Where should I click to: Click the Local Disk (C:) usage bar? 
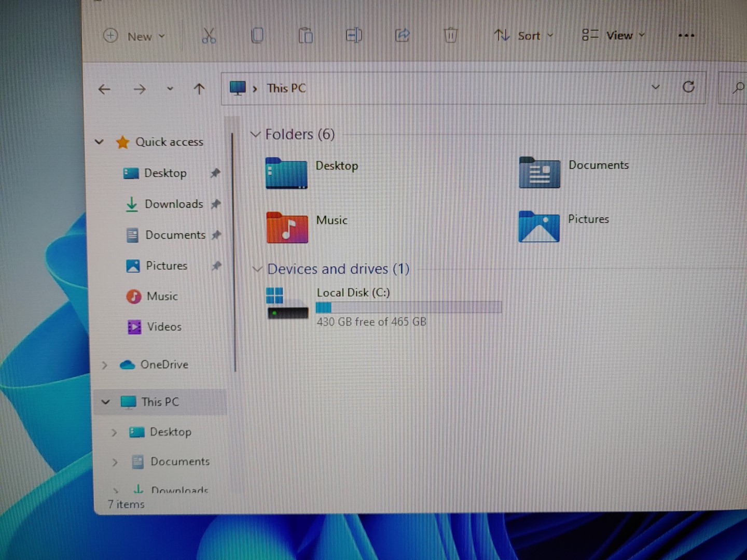pos(409,307)
